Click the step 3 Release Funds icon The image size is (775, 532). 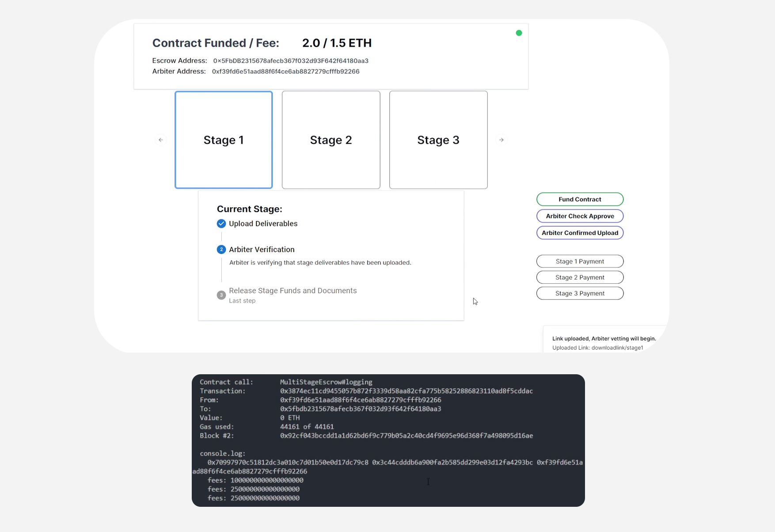[221, 295]
